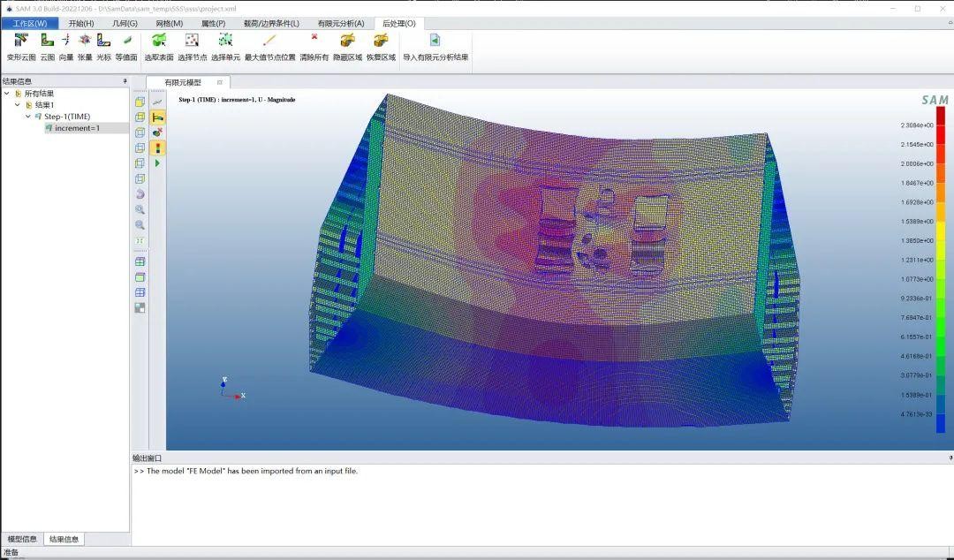The height and width of the screenshot is (560, 954).
Task: Click the 选择节点 select nodes icon
Action: coord(192,41)
